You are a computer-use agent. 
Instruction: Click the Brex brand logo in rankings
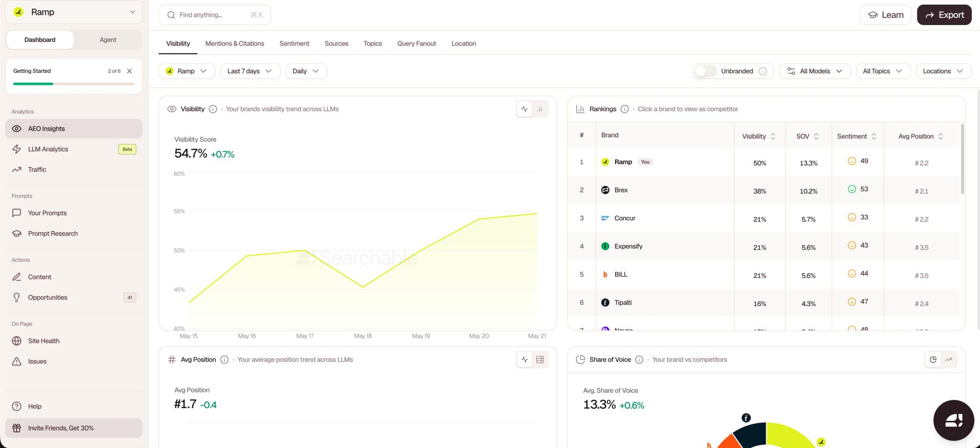point(605,190)
